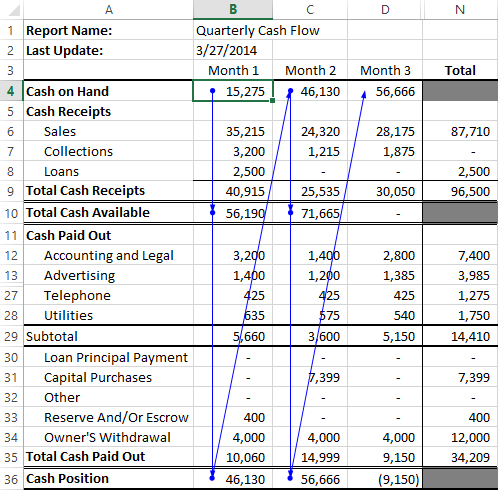Image resolution: width=498 pixels, height=490 pixels.
Task: Select Advertising Month 3 value 1,385
Action: (x=385, y=275)
